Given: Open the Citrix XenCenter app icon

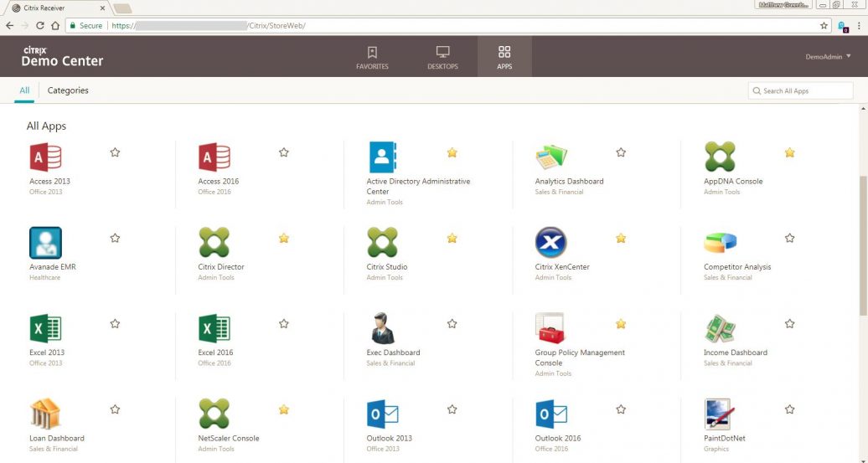Looking at the screenshot, I should tap(551, 243).
